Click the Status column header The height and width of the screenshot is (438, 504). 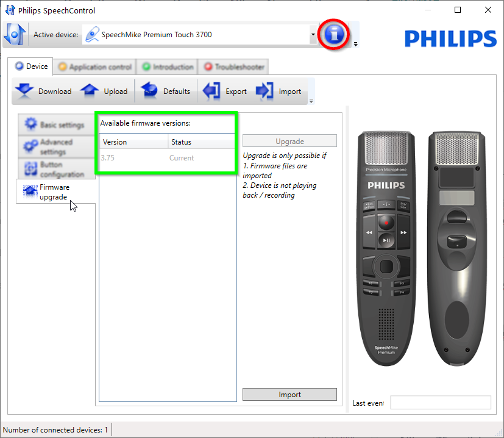point(202,142)
